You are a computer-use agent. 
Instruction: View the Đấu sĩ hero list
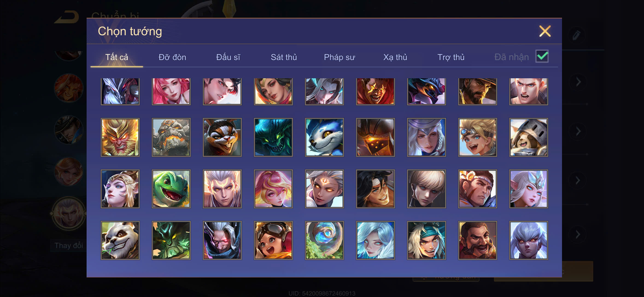tap(228, 57)
